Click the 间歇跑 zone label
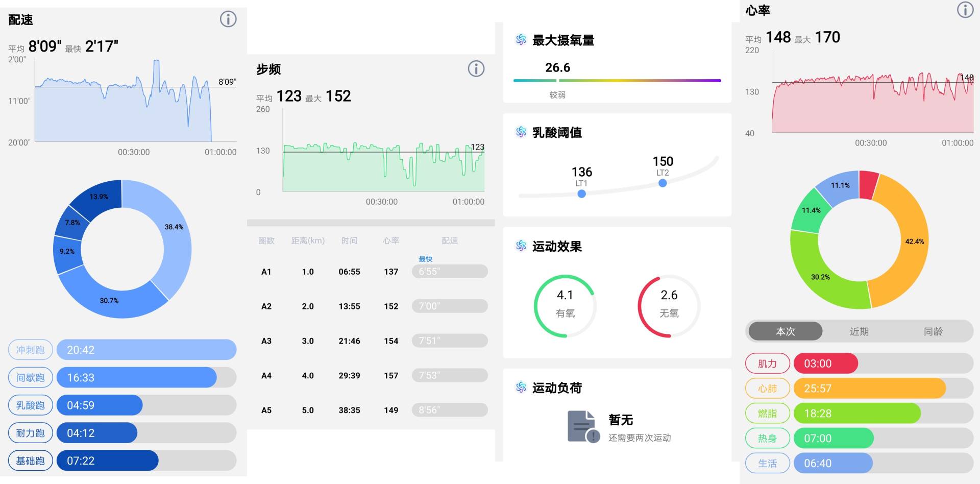 click(x=30, y=377)
